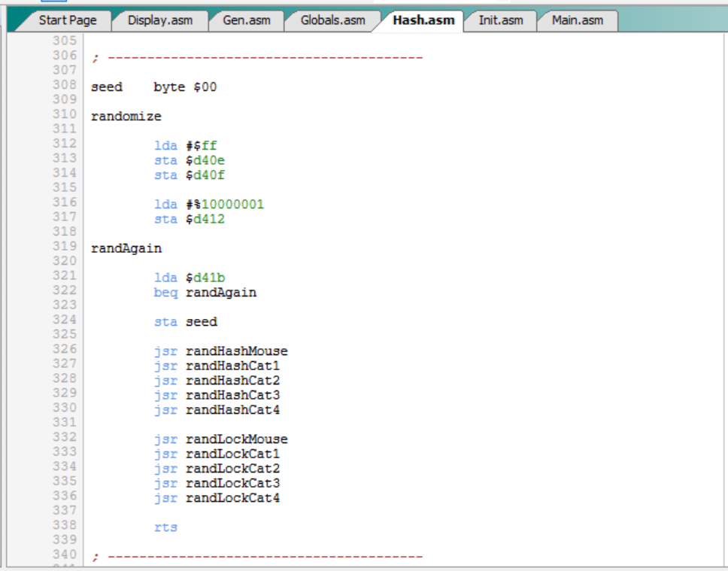Screen dimensions: 728x571
Task: Place cursor on the rts instruction
Action: [165, 527]
